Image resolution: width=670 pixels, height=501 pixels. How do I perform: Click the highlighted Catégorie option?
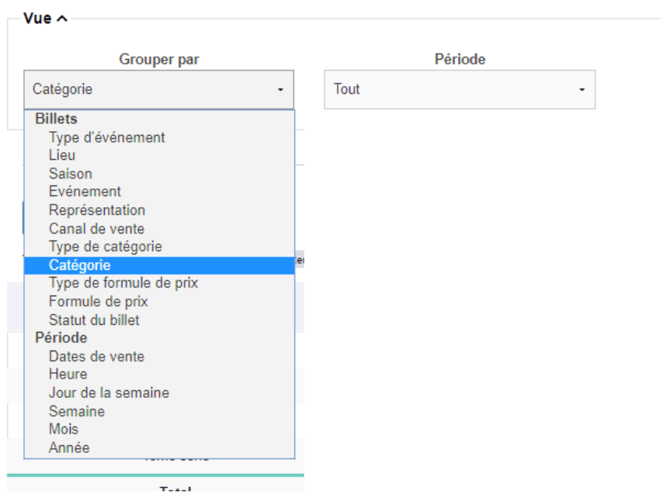[80, 265]
